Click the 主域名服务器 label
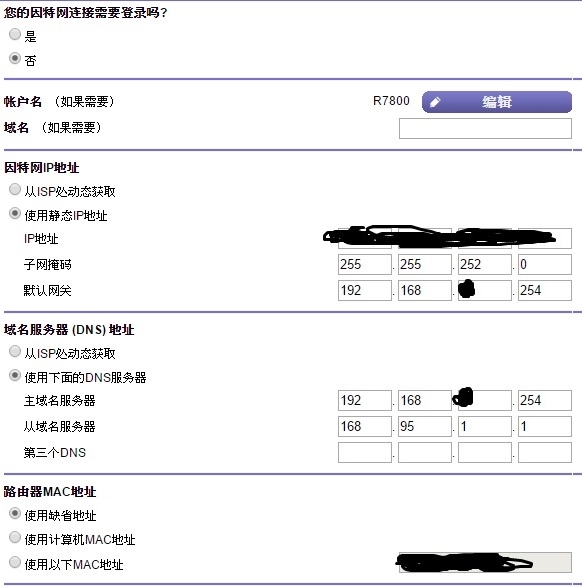Image resolution: width=582 pixels, height=587 pixels. point(60,401)
